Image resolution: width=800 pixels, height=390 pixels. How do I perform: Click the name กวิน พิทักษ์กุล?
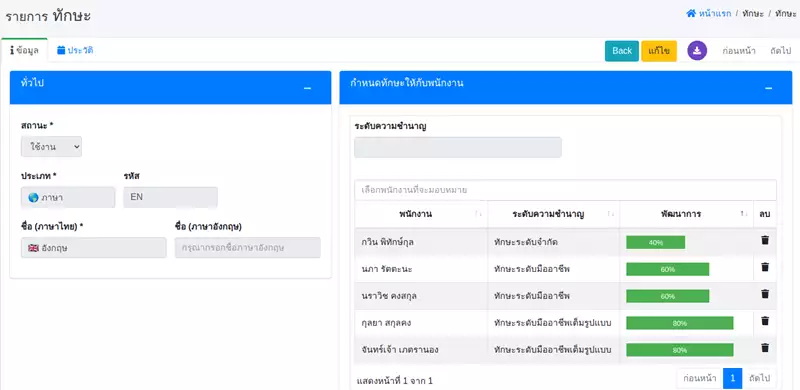pyautogui.click(x=387, y=242)
